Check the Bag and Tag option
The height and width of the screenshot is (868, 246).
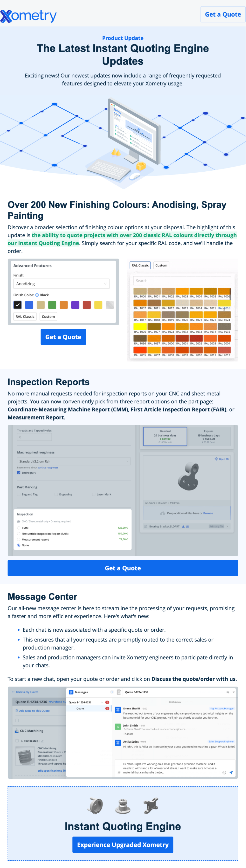point(19,494)
